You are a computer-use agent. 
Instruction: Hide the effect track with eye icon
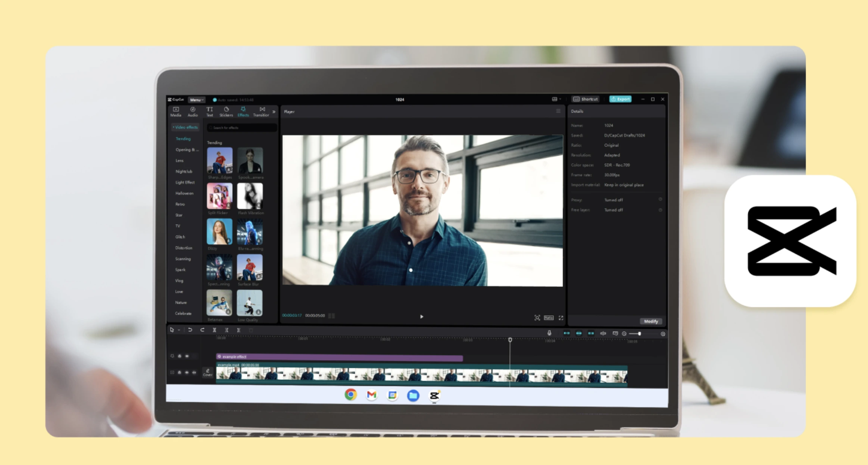pos(187,356)
